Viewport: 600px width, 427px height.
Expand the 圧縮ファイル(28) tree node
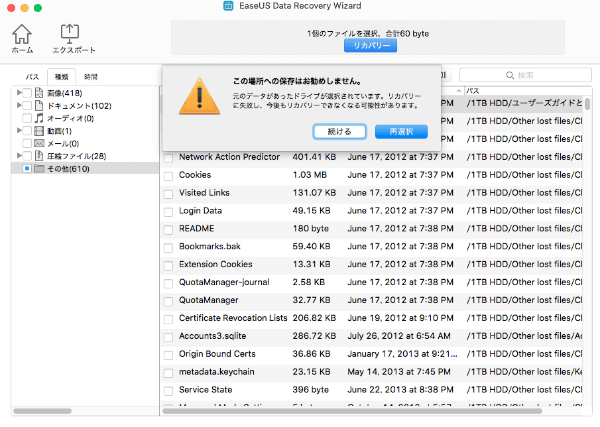[19, 155]
